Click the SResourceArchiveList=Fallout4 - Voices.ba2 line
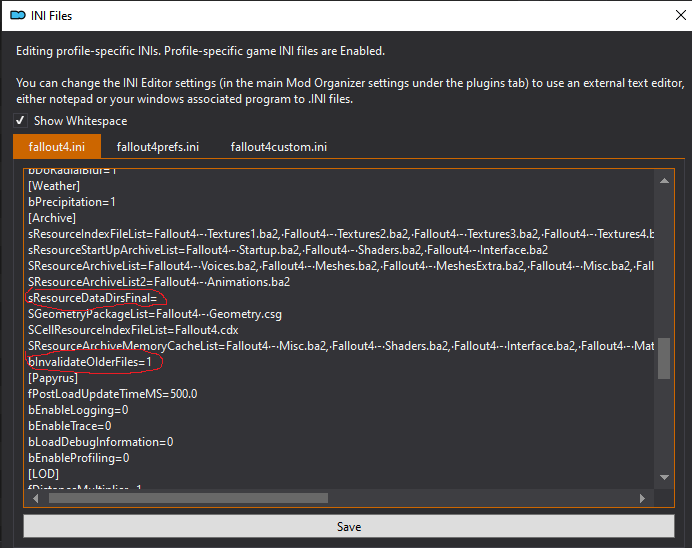Viewport: 692px width, 548px height. click(341, 266)
